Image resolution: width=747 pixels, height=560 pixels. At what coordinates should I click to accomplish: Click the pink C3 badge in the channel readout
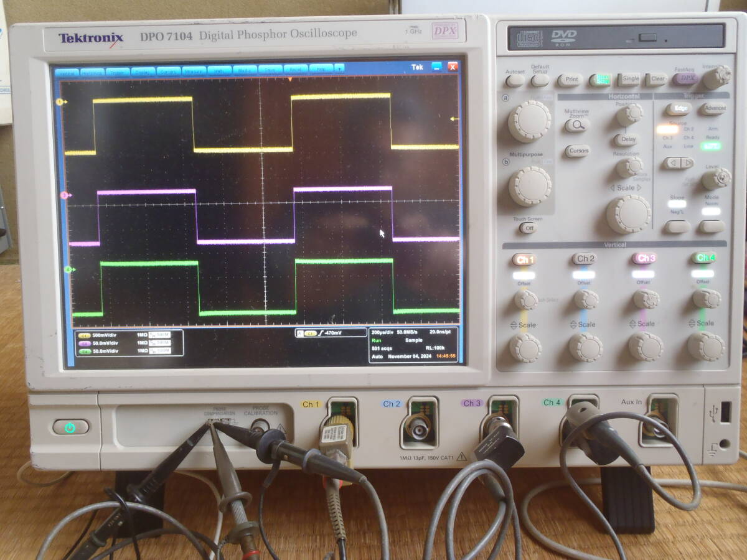pyautogui.click(x=84, y=343)
